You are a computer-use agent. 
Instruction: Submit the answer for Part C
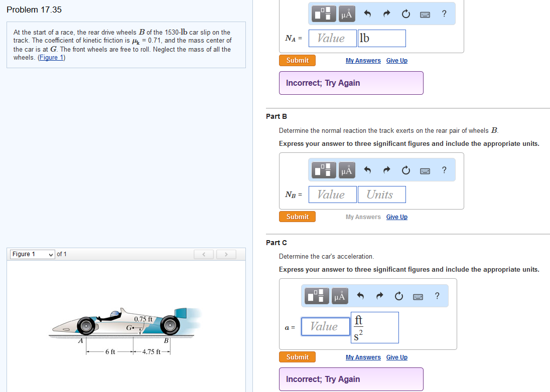pyautogui.click(x=297, y=357)
